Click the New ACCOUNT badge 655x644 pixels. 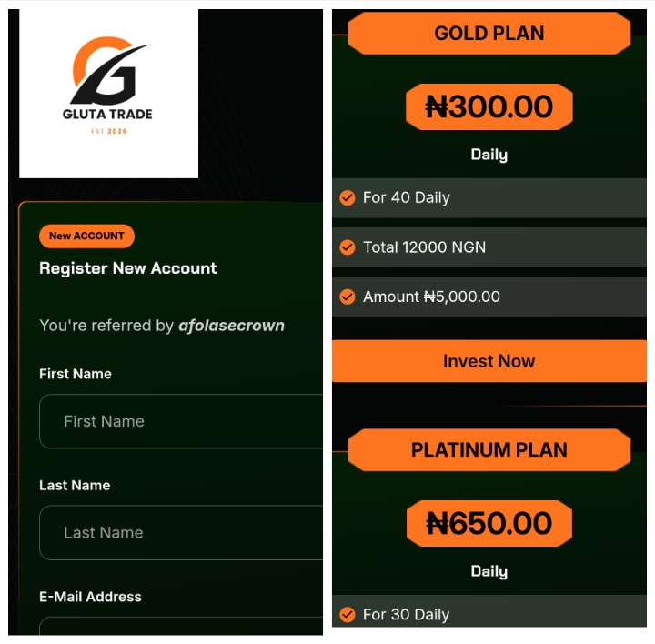pyautogui.click(x=87, y=236)
